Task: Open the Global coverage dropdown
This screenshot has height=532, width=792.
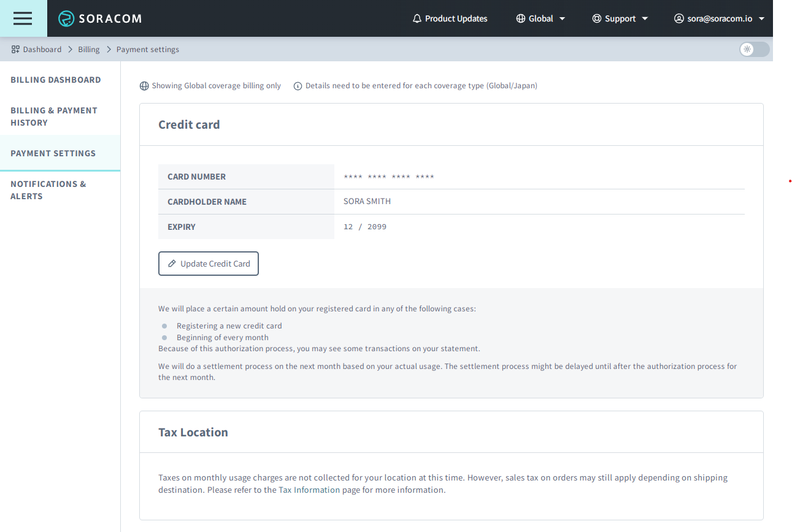Action: (540, 18)
